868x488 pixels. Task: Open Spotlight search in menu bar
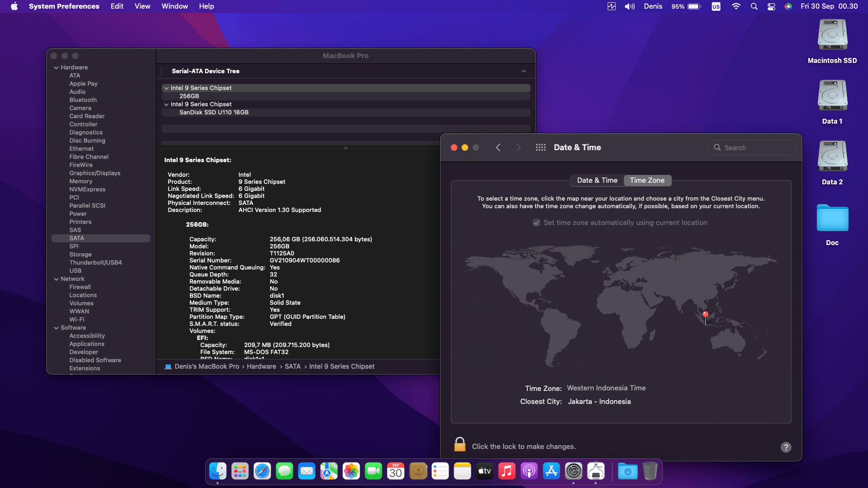click(754, 7)
